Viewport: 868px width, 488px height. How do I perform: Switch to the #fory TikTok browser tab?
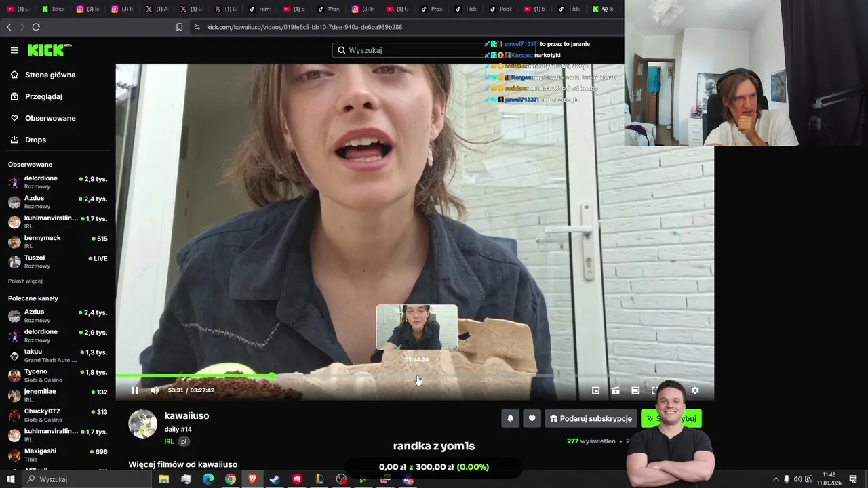pos(329,9)
